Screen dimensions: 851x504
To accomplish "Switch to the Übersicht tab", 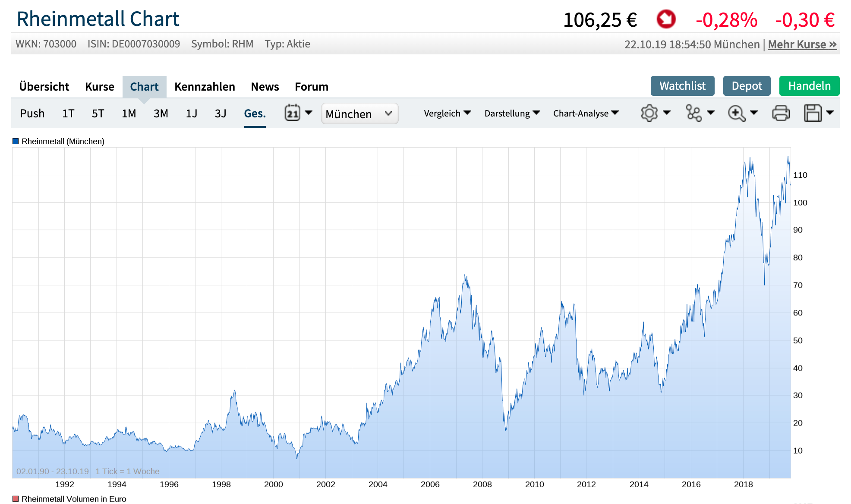I will click(44, 87).
